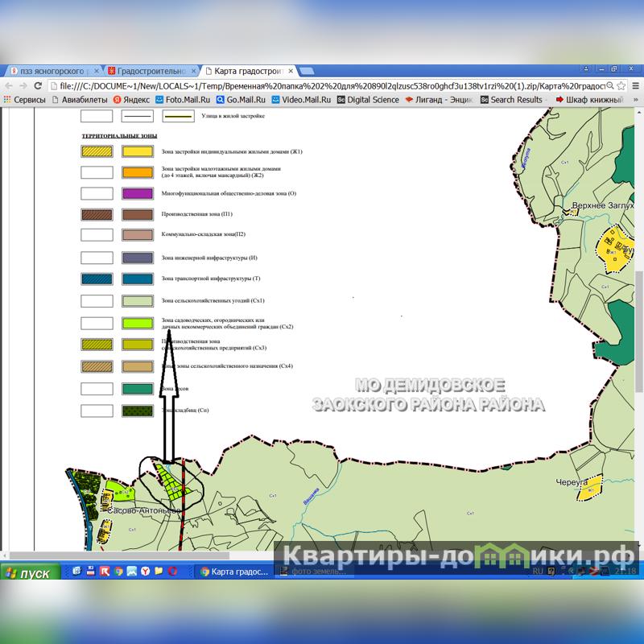The width and height of the screenshot is (644, 644).
Task: Click the browser forward arrow
Action: click(x=25, y=86)
